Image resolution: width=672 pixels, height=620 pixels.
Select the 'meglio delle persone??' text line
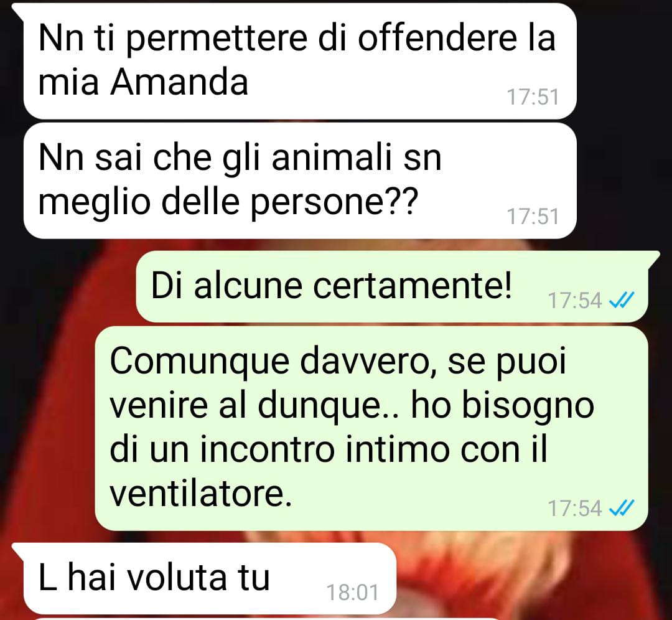click(x=228, y=202)
